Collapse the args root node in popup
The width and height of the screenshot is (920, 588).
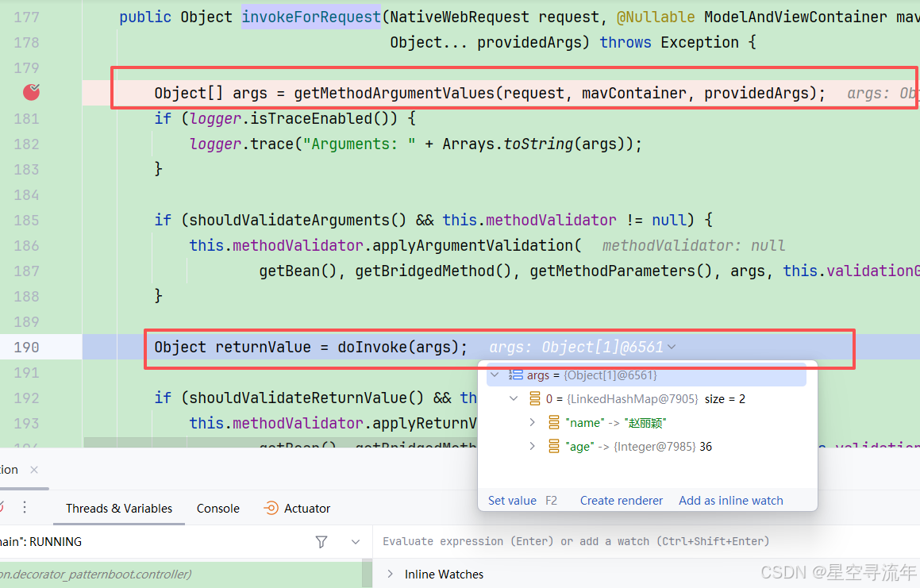[495, 375]
